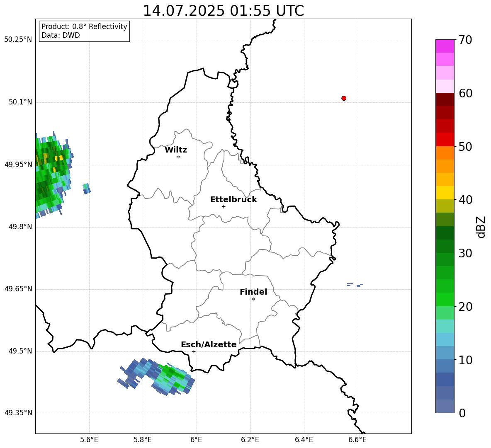
Task: Click the 49.65°N latitude label
Action: click(x=18, y=288)
